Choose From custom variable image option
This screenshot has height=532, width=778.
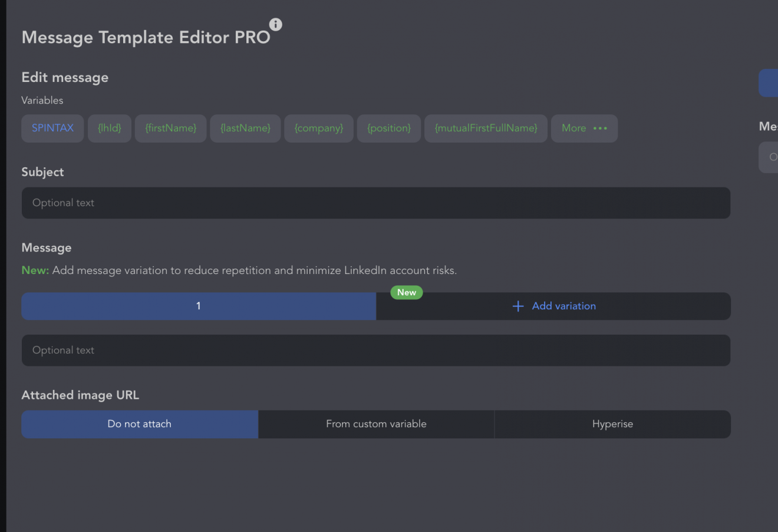click(376, 424)
